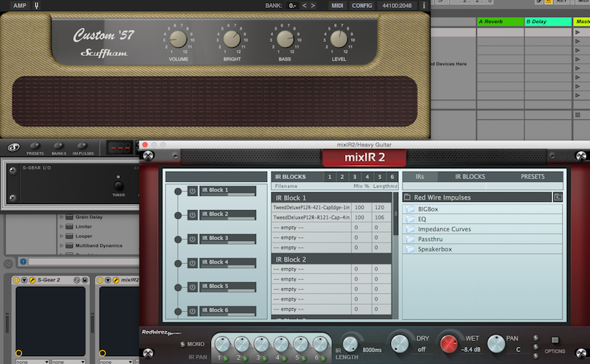Click the folder-up icon beside Red Wire Impulses
Viewport: 590px width, 364px height.
click(558, 197)
